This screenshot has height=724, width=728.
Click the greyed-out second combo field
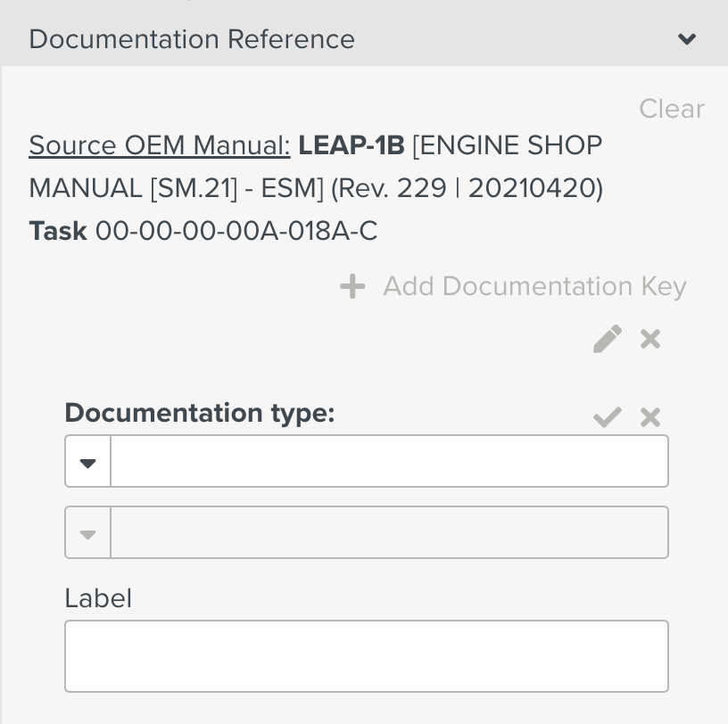389,533
